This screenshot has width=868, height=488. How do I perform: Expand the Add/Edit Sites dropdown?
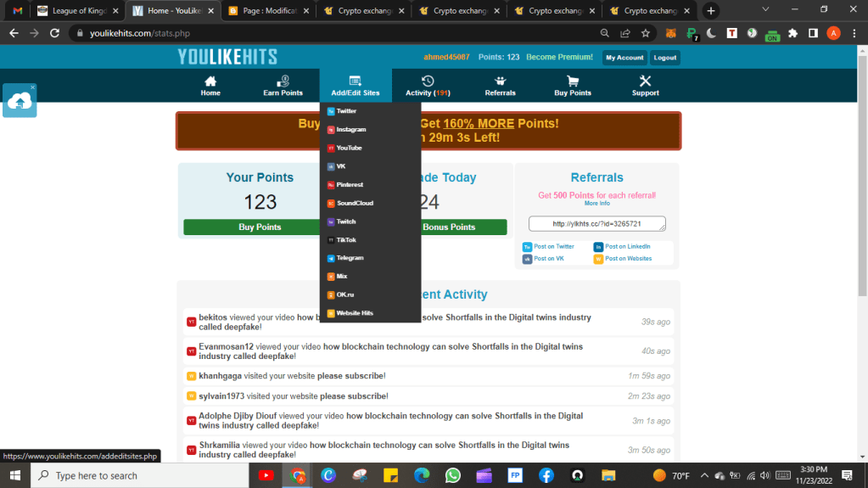356,86
